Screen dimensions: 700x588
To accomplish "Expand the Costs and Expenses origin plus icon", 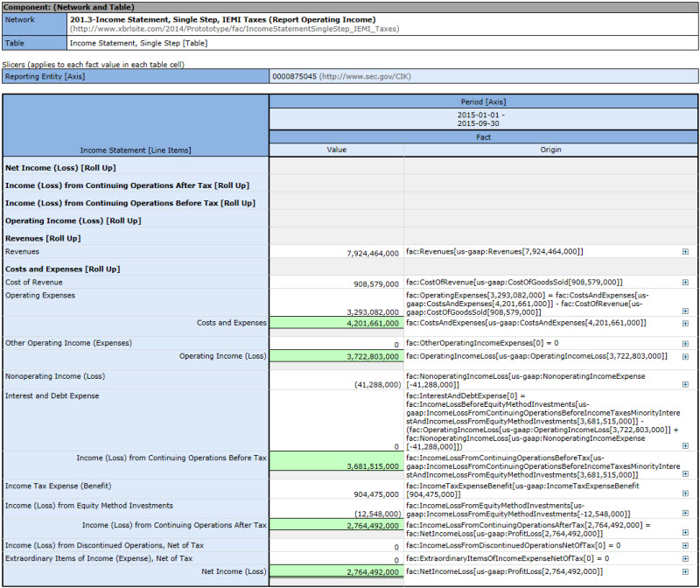I will pyautogui.click(x=685, y=324).
